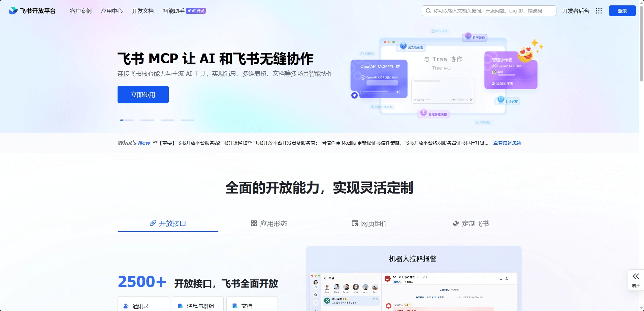Viewport: 644px width, 311px height.
Task: Select the second carousel dot
Action: [x=147, y=120]
